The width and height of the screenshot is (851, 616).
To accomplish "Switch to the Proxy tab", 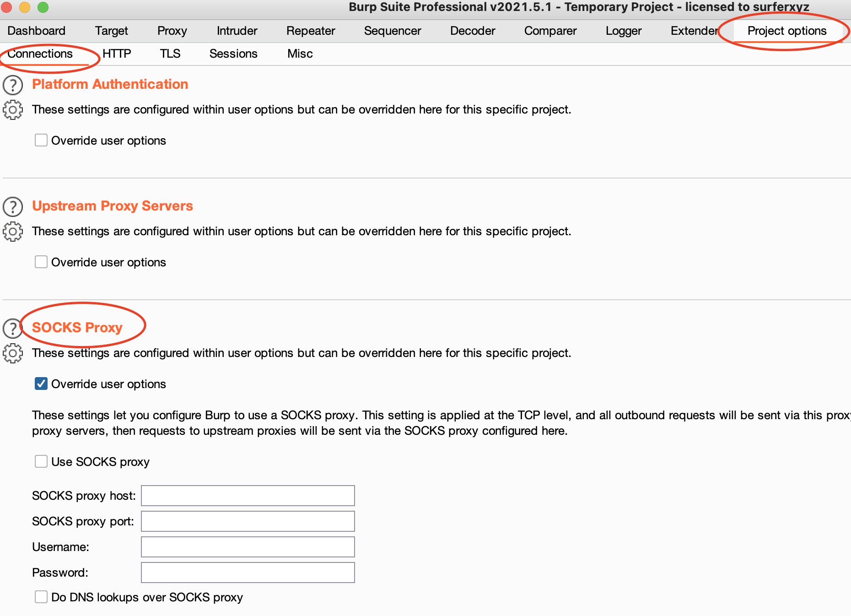I will (172, 31).
